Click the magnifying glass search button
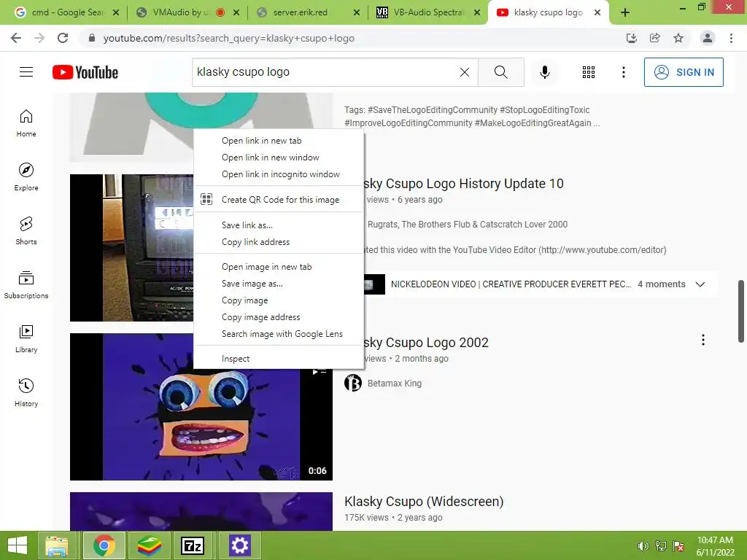This screenshot has width=747, height=560. pos(500,72)
